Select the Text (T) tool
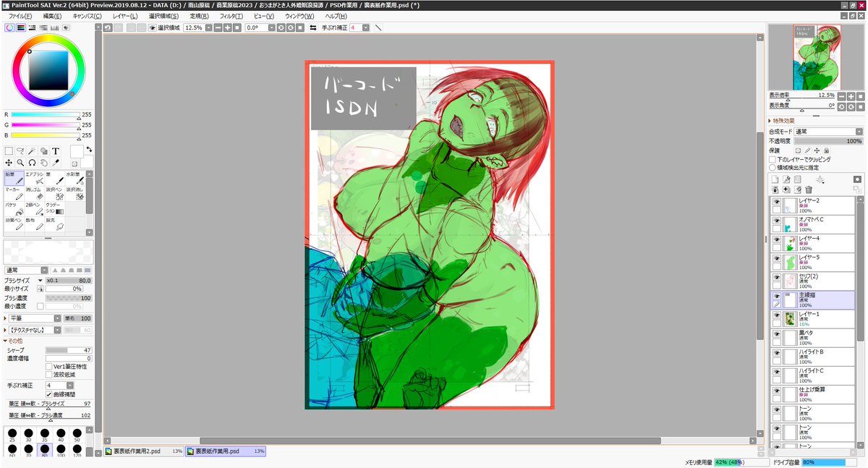The image size is (868, 468). [56, 151]
